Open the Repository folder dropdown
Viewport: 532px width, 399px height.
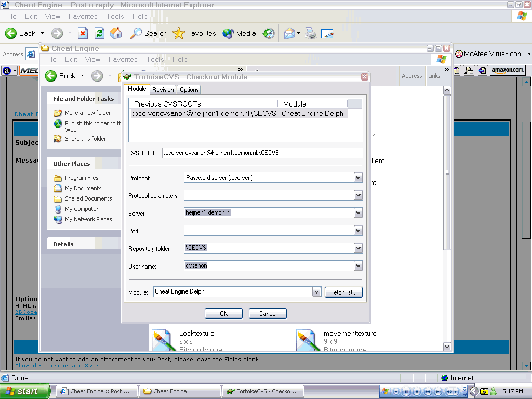click(x=358, y=248)
